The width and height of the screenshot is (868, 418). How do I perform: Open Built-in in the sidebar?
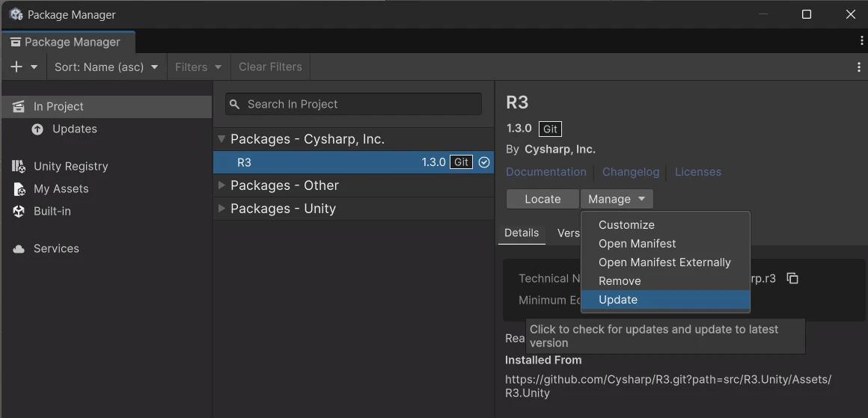(x=106, y=211)
